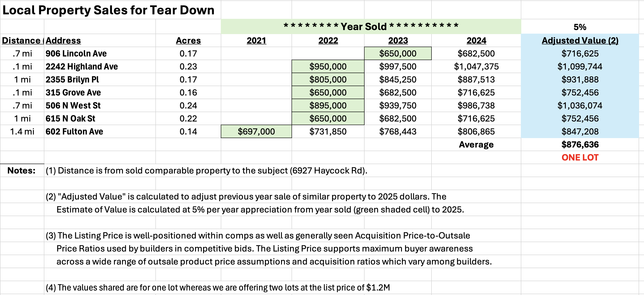This screenshot has height=295, width=644.
Task: Select the "Notes:" label cell
Action: [x=21, y=171]
